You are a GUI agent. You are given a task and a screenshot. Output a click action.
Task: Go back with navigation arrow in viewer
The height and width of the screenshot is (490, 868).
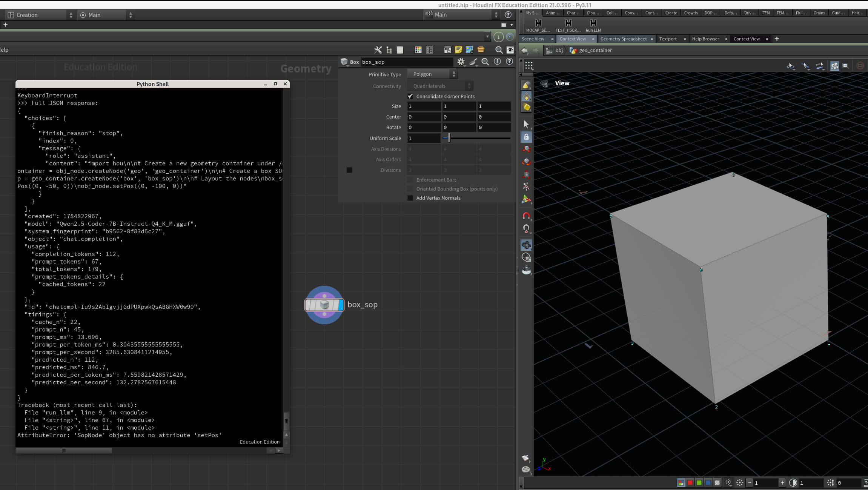tap(525, 50)
